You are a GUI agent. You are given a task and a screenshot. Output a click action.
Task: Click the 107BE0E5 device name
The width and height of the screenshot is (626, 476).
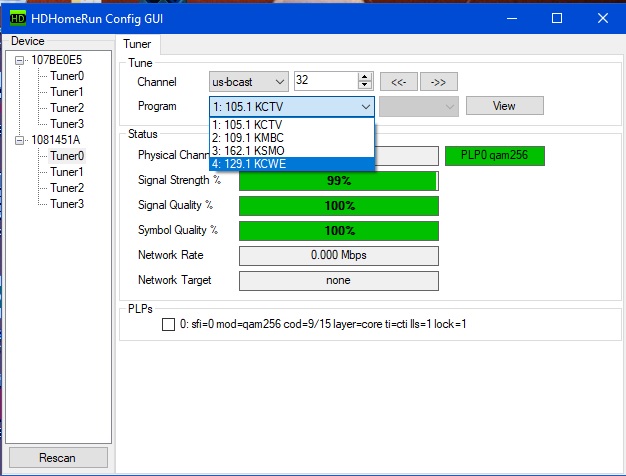(x=57, y=60)
